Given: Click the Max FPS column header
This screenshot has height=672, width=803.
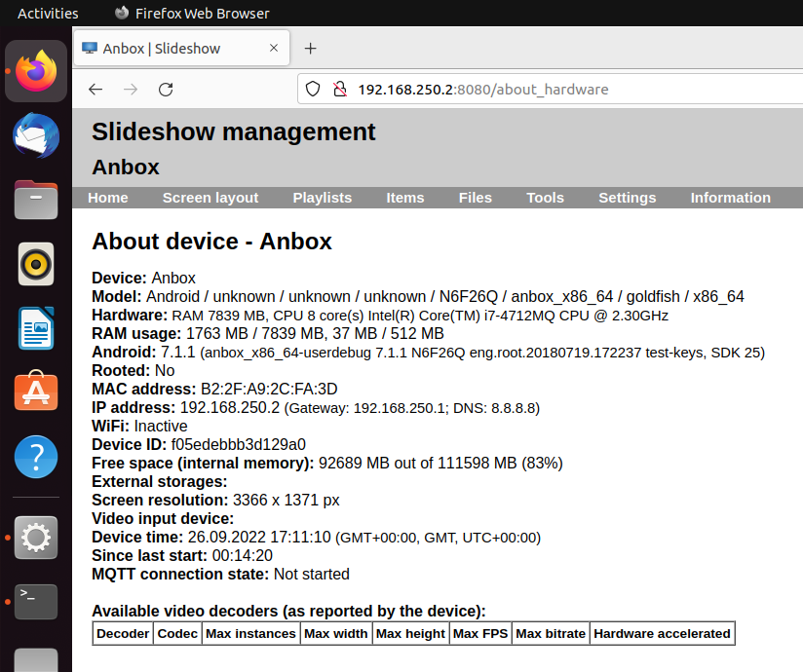Looking at the screenshot, I should tap(480, 634).
